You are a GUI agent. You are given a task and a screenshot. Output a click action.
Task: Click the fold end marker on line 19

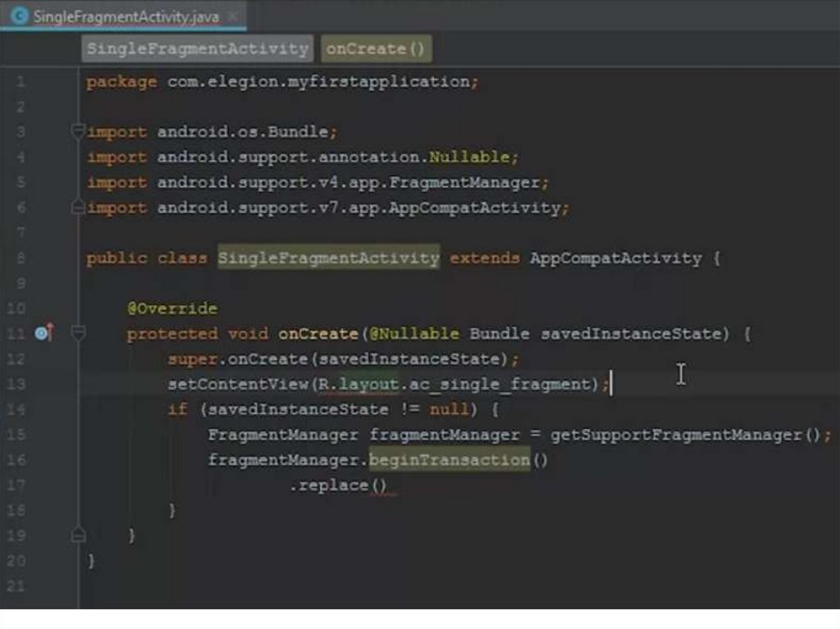coord(79,535)
